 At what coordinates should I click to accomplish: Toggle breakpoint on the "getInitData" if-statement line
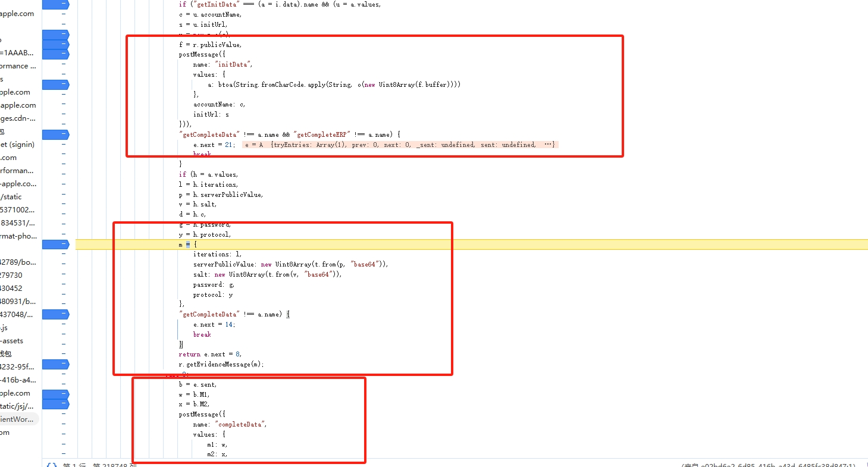(x=55, y=4)
